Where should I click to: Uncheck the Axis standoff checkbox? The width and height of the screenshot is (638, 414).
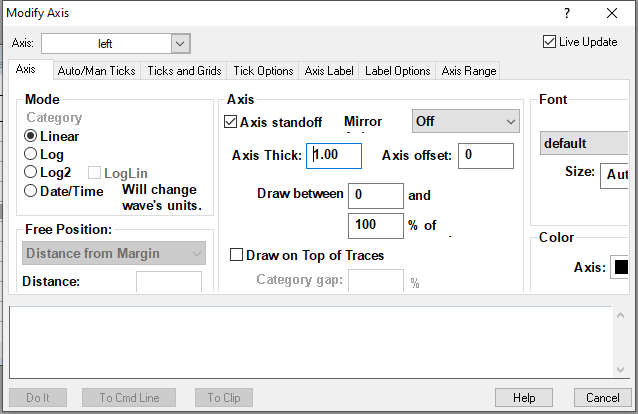coord(230,122)
